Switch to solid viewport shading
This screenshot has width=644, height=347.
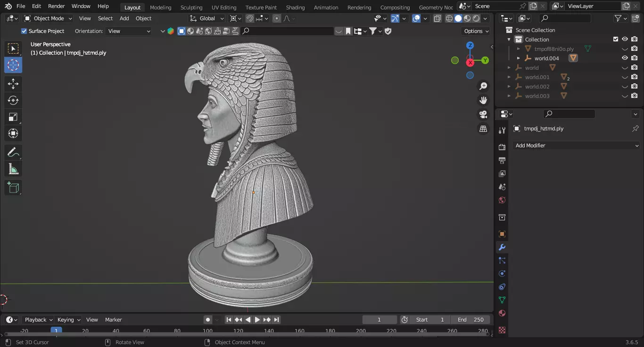pos(458,18)
